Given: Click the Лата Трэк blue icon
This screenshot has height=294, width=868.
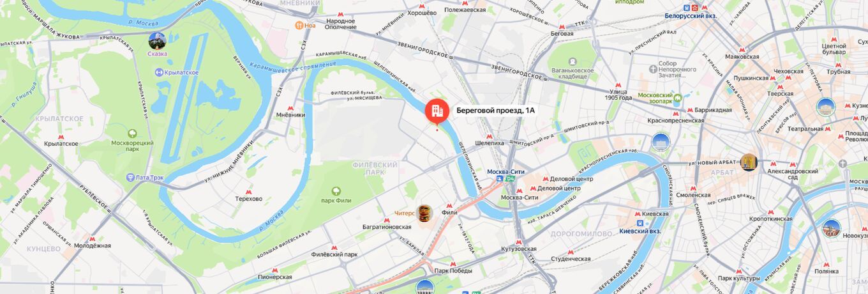Looking at the screenshot, I should pyautogui.click(x=130, y=177).
